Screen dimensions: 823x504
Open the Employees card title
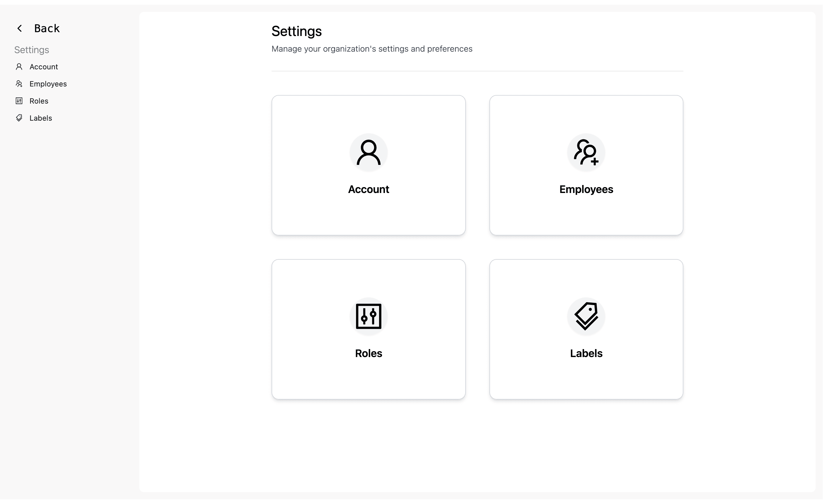586,189
